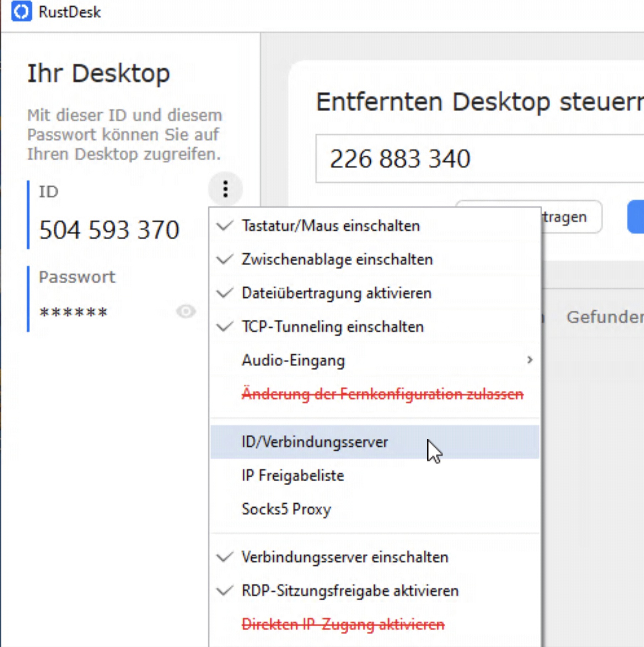Image resolution: width=644 pixels, height=647 pixels.
Task: Toggle Tastatur/Maus einschalten option
Action: pyautogui.click(x=331, y=226)
